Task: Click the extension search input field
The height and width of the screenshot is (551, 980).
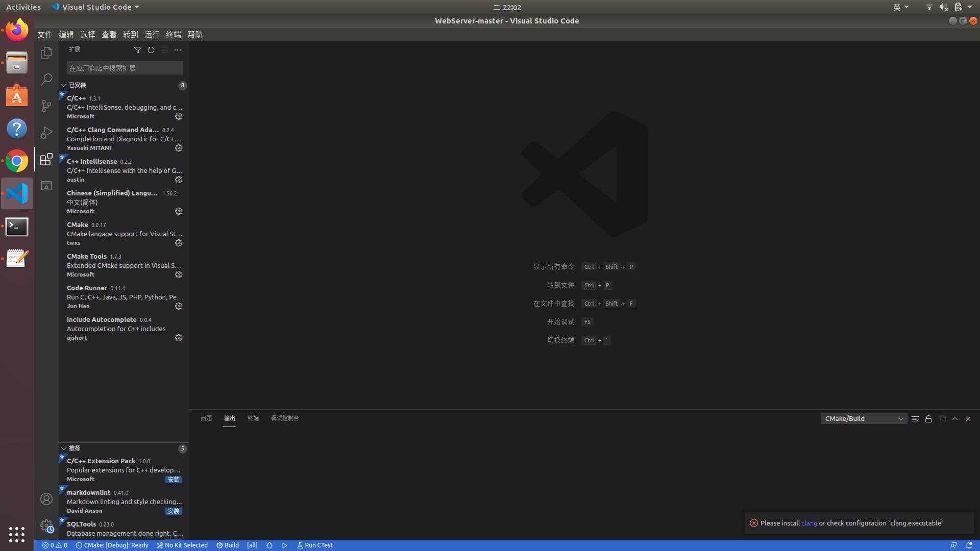Action: point(125,68)
